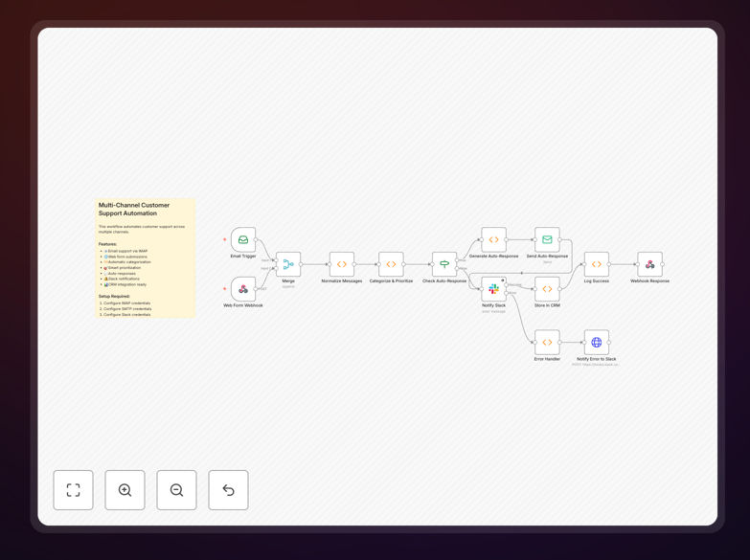The image size is (750, 560).
Task: Select the Email Trigger node
Action: [243, 239]
